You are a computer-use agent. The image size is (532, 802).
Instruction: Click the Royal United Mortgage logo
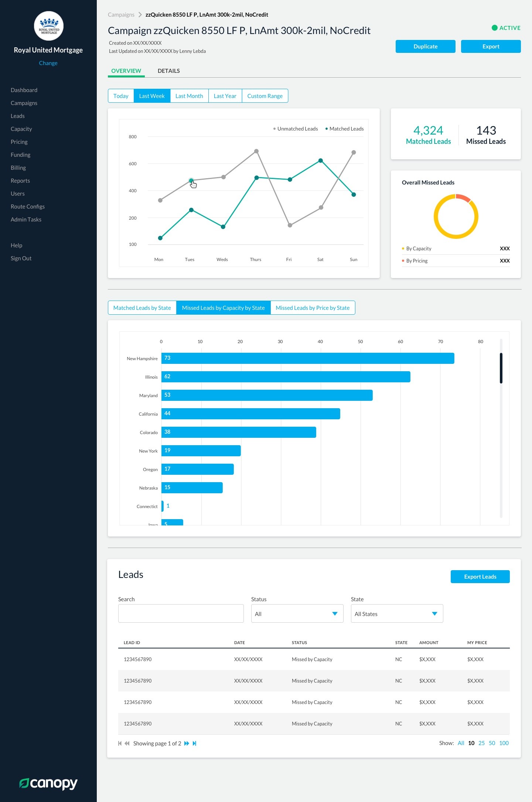coord(49,26)
